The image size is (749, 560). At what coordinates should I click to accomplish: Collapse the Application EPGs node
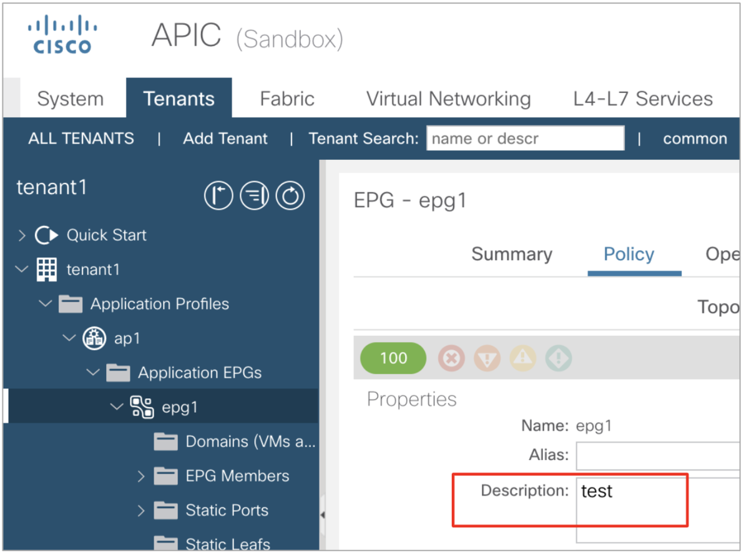pyautogui.click(x=93, y=373)
